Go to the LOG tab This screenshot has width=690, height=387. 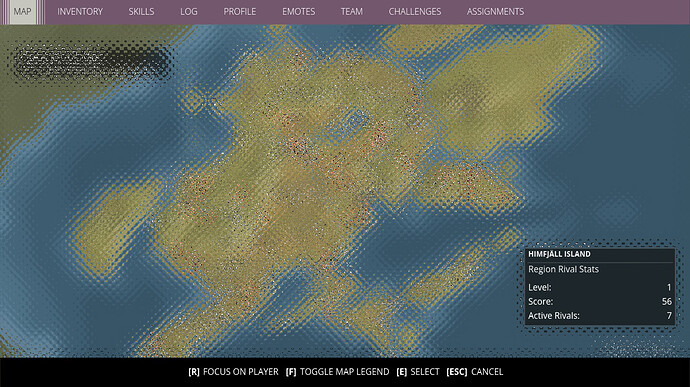tap(189, 12)
